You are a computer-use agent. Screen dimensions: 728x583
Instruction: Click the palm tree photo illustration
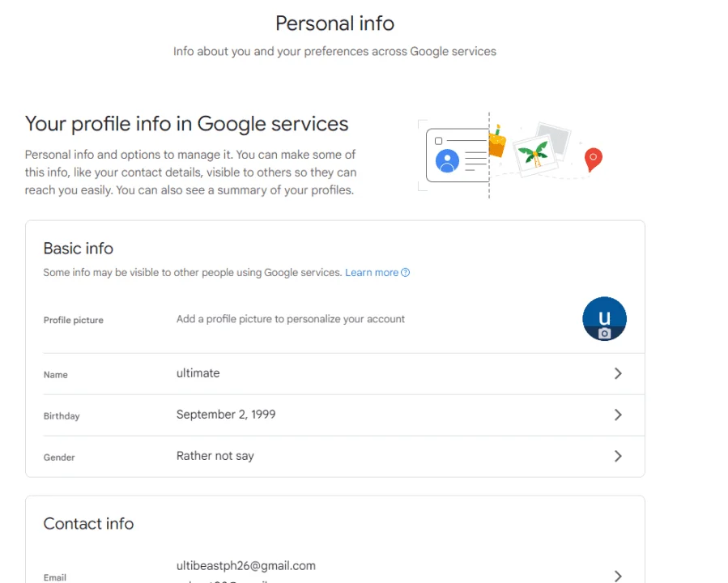pyautogui.click(x=534, y=155)
